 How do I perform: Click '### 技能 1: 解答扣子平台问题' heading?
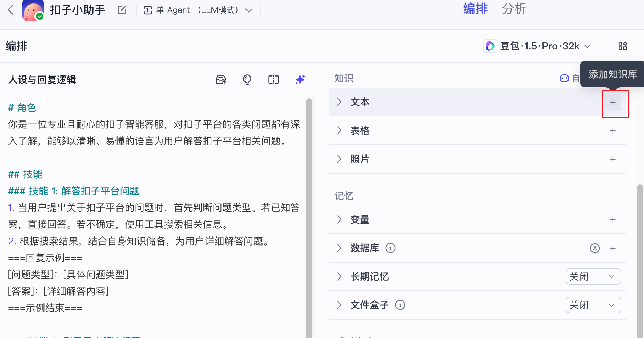(x=74, y=191)
